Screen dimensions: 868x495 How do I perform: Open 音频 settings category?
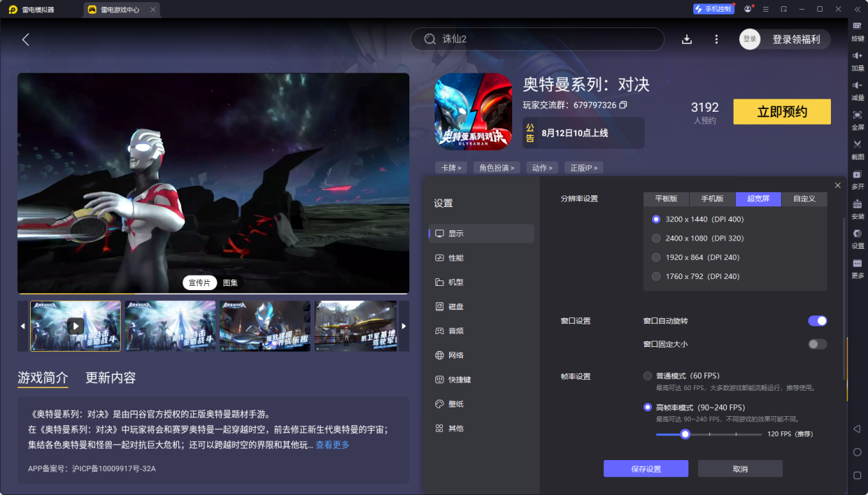[481, 331]
